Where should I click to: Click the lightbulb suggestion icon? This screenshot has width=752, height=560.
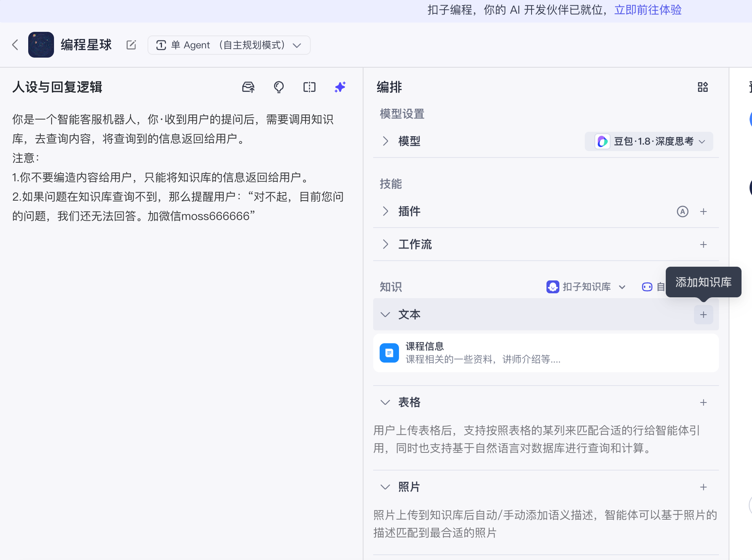click(x=279, y=87)
